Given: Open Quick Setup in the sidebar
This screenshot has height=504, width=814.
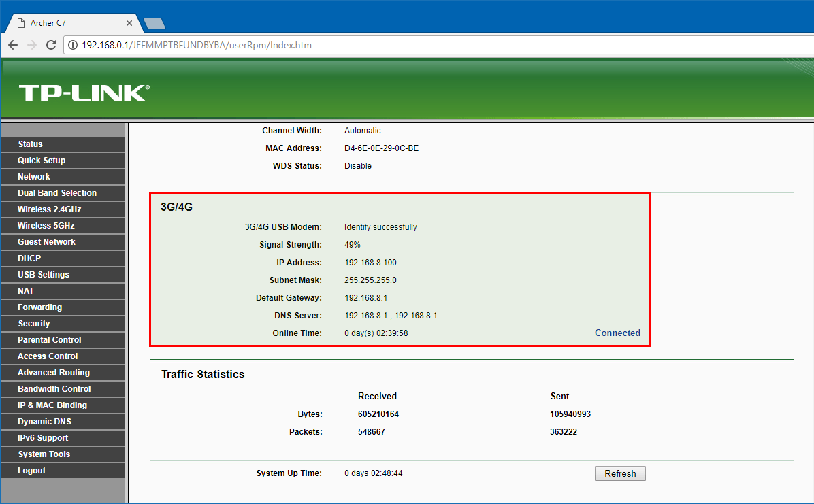Looking at the screenshot, I should (63, 161).
